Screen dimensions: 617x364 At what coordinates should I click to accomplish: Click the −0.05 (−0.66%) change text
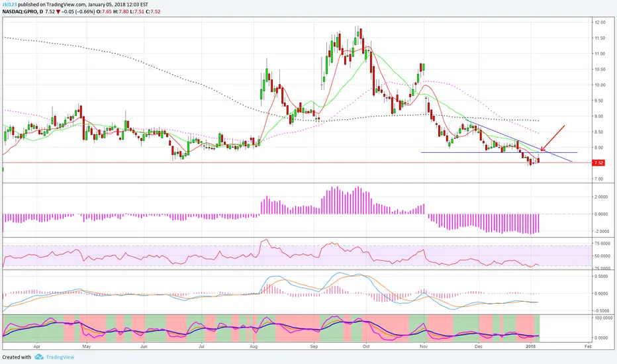(78, 12)
